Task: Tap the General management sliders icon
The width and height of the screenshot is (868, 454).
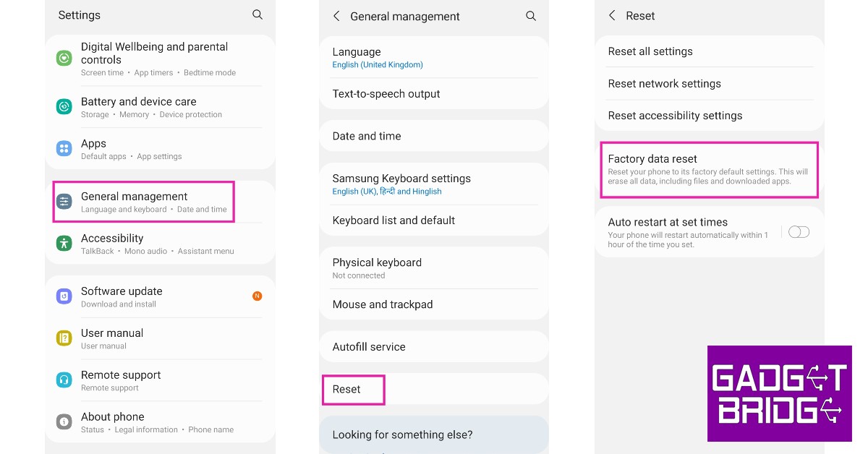Action: 64,202
